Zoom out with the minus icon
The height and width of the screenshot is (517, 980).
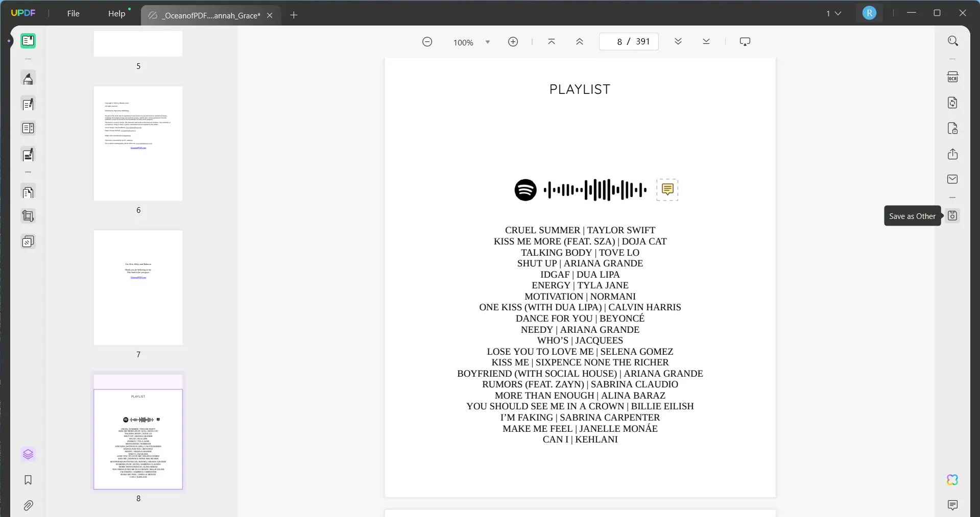427,42
